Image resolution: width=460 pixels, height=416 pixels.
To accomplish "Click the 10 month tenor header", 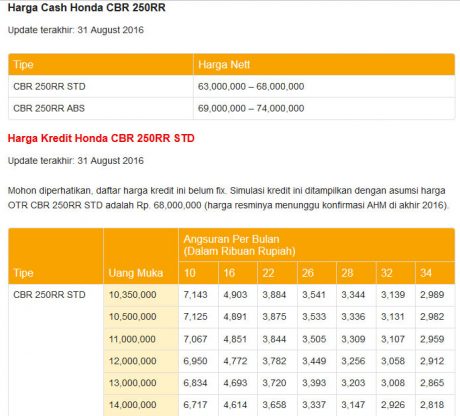I will [x=190, y=273].
